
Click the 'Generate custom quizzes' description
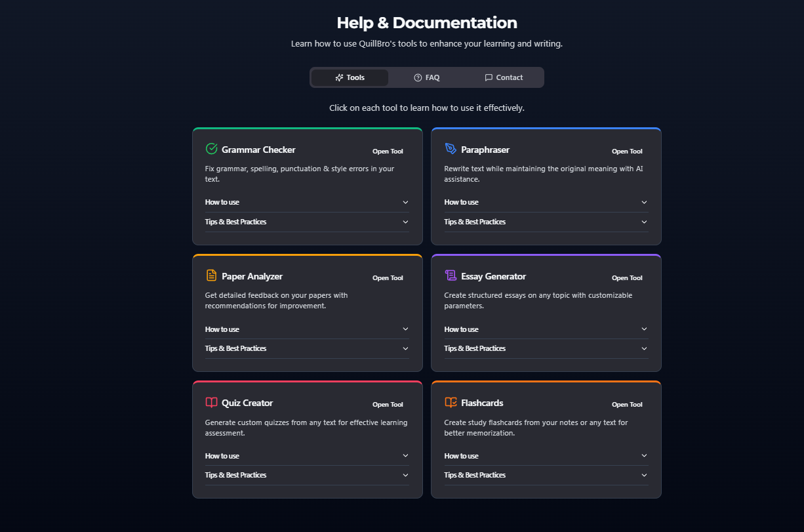click(306, 428)
